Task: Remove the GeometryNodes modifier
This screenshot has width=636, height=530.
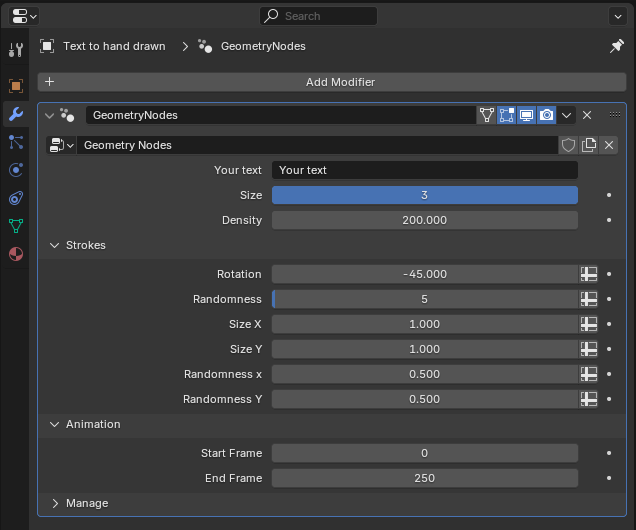Action: [587, 115]
